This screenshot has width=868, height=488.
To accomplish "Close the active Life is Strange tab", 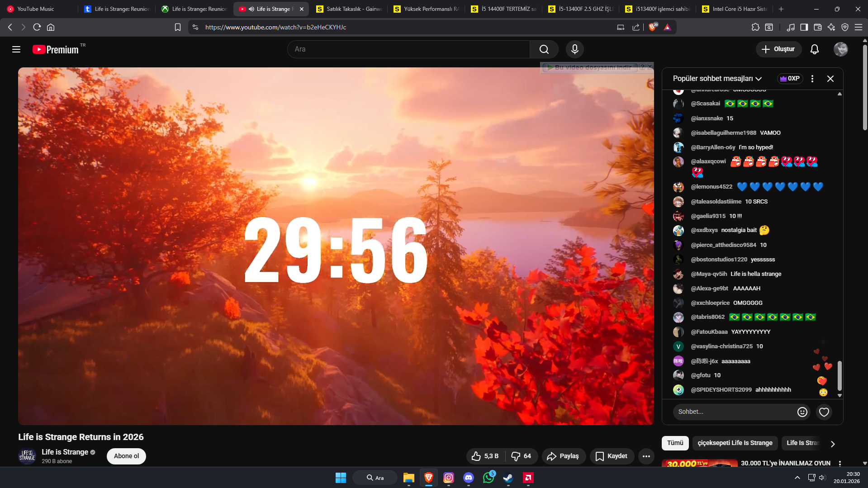I will pos(302,9).
